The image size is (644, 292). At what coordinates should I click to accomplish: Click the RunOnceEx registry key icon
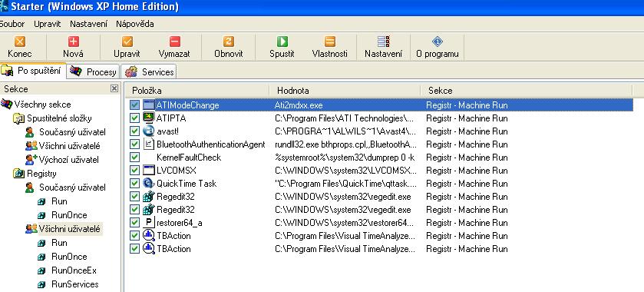click(x=41, y=270)
